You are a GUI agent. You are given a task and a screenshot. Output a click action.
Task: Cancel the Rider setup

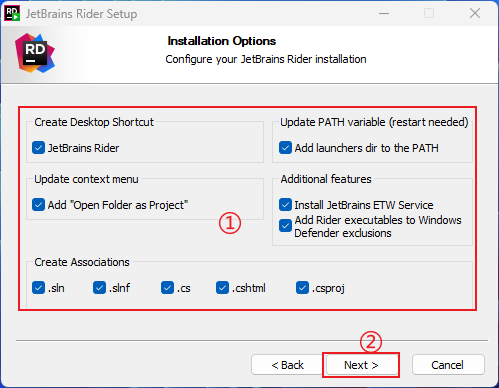(x=448, y=365)
